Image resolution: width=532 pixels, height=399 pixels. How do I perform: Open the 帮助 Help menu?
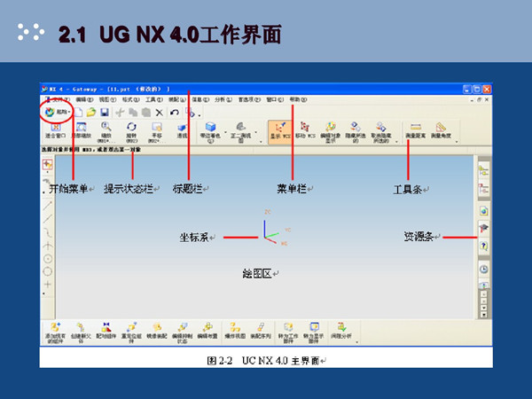(x=298, y=99)
